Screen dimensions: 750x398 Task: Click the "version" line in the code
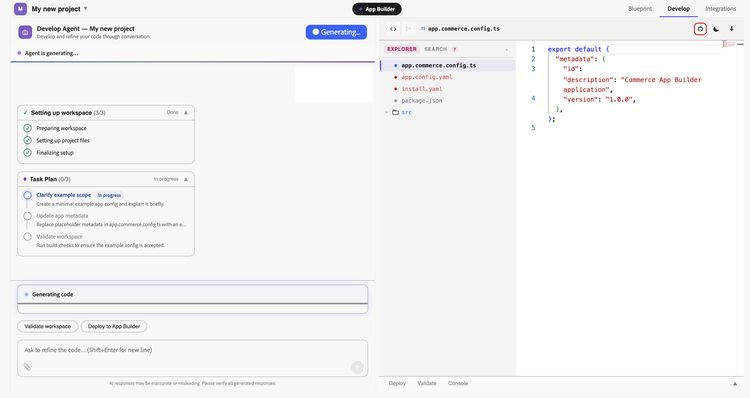pyautogui.click(x=599, y=100)
